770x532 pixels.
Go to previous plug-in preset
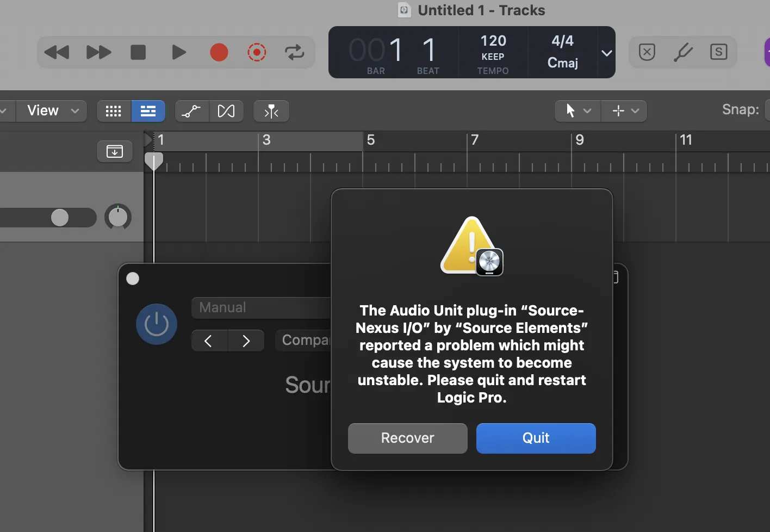coord(209,341)
